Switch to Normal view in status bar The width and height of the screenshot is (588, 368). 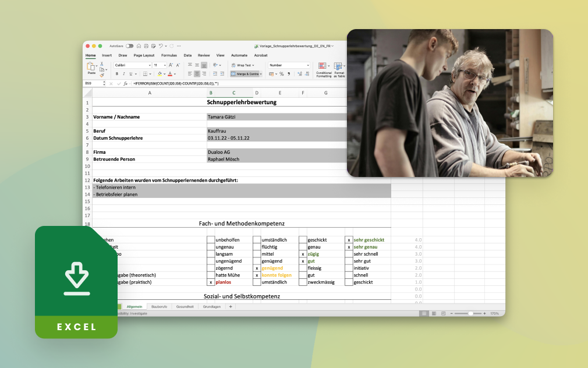click(x=424, y=313)
